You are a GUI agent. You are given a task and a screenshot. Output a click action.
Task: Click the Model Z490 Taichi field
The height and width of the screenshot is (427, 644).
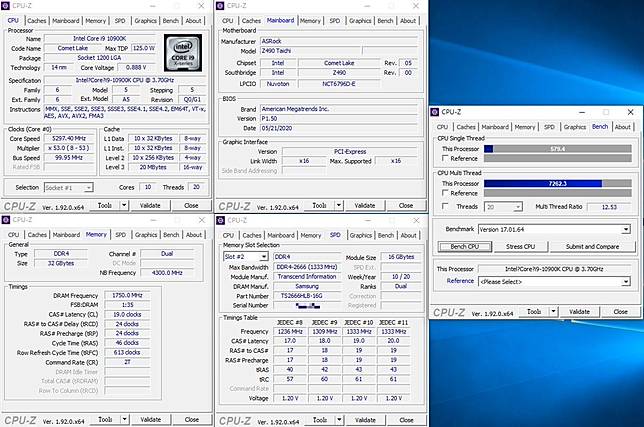pyautogui.click(x=310, y=51)
